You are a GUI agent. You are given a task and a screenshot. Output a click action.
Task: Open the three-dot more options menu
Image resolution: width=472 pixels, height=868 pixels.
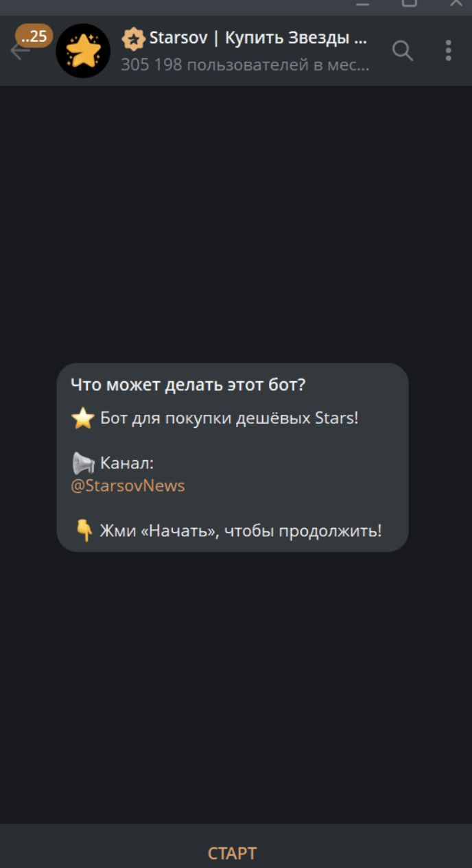pyautogui.click(x=448, y=51)
